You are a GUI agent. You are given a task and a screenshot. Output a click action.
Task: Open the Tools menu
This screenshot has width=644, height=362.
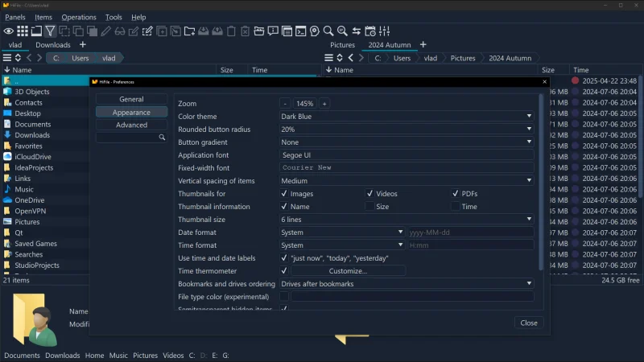pos(114,17)
